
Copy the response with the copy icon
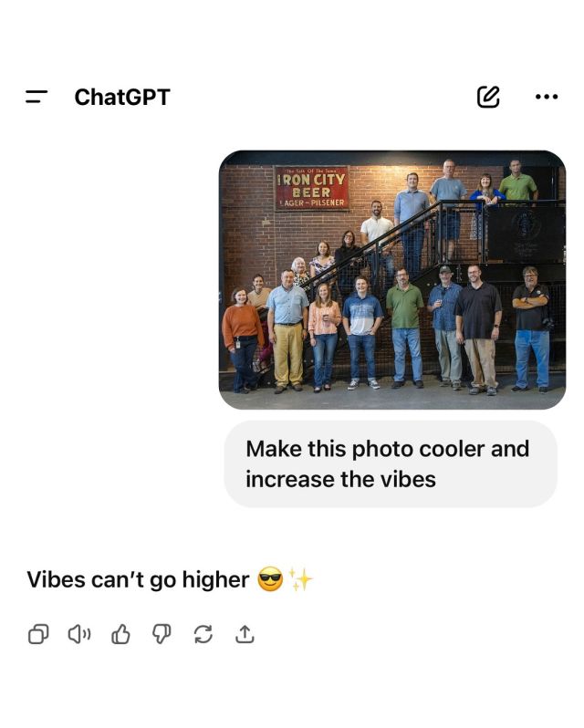tap(38, 634)
